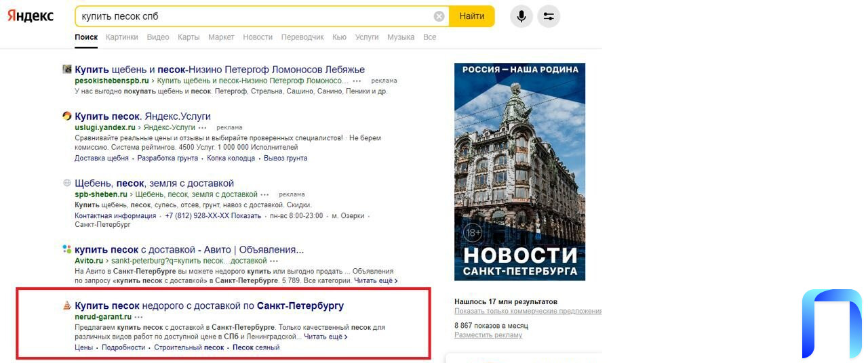Expand nerud-garant snippet with Читать ещё
Image resolution: width=868 pixels, height=363 pixels.
tap(325, 337)
